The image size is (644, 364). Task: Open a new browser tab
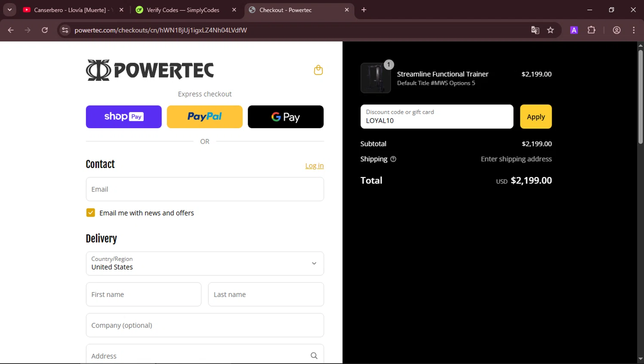pyautogui.click(x=364, y=10)
